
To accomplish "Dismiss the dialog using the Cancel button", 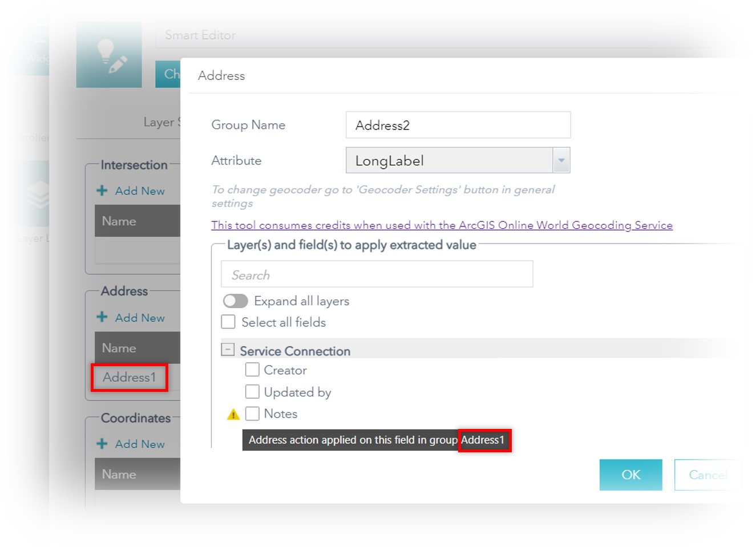I will [708, 475].
